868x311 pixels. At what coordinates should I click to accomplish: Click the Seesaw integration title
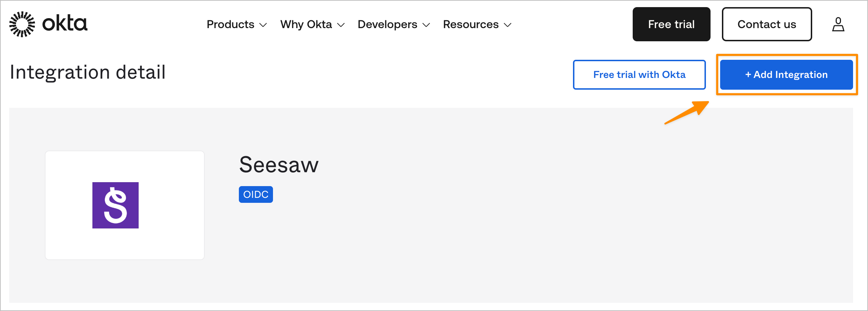coord(279,164)
